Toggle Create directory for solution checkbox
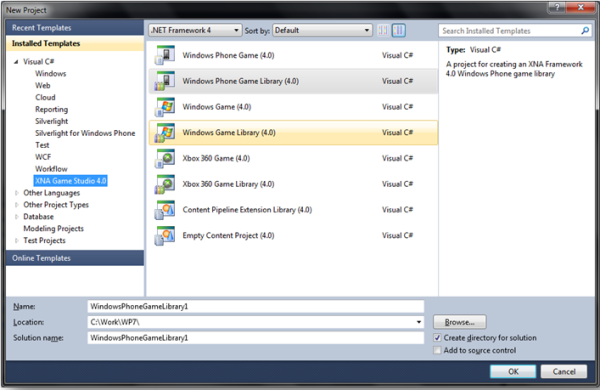The height and width of the screenshot is (390, 600). (x=437, y=338)
